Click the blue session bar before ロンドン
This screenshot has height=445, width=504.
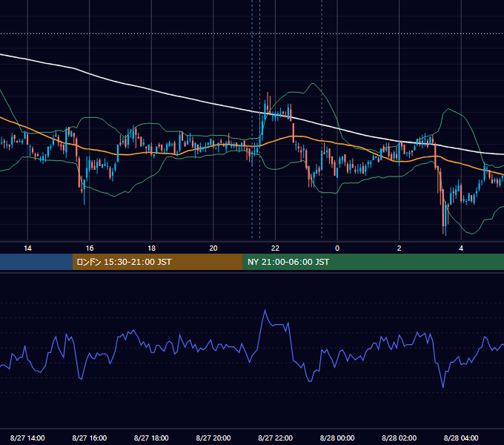[x=36, y=262]
